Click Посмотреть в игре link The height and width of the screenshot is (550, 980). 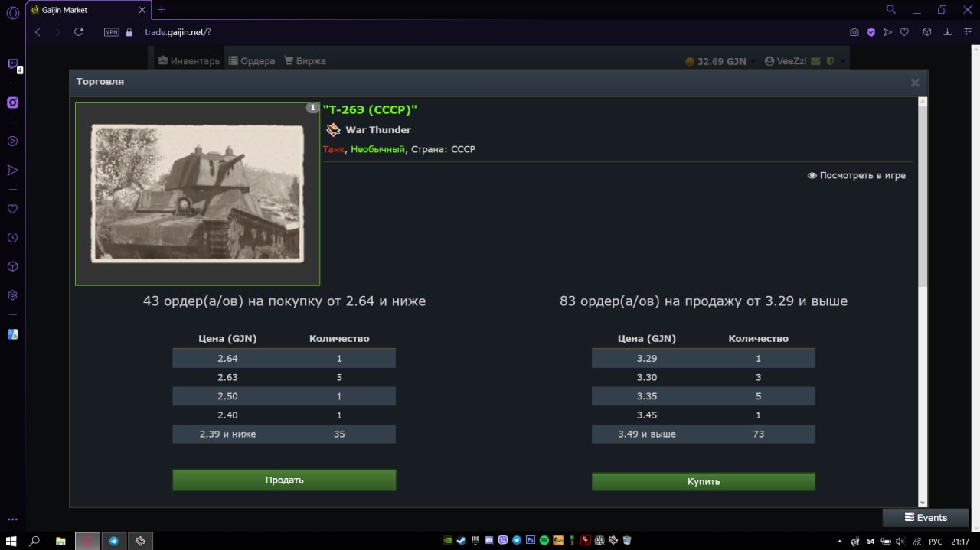point(857,175)
